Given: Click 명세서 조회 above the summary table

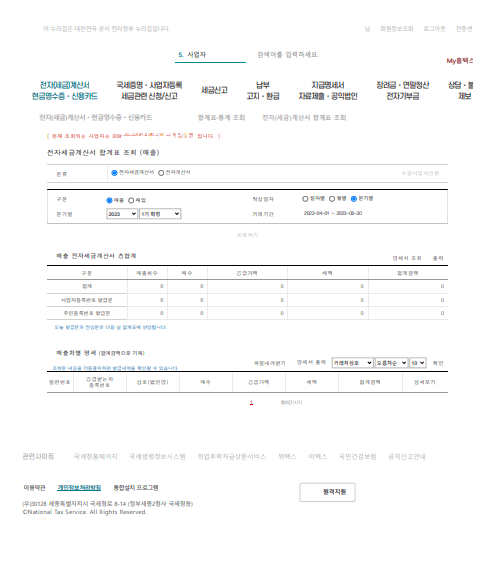Looking at the screenshot, I should click(x=407, y=258).
